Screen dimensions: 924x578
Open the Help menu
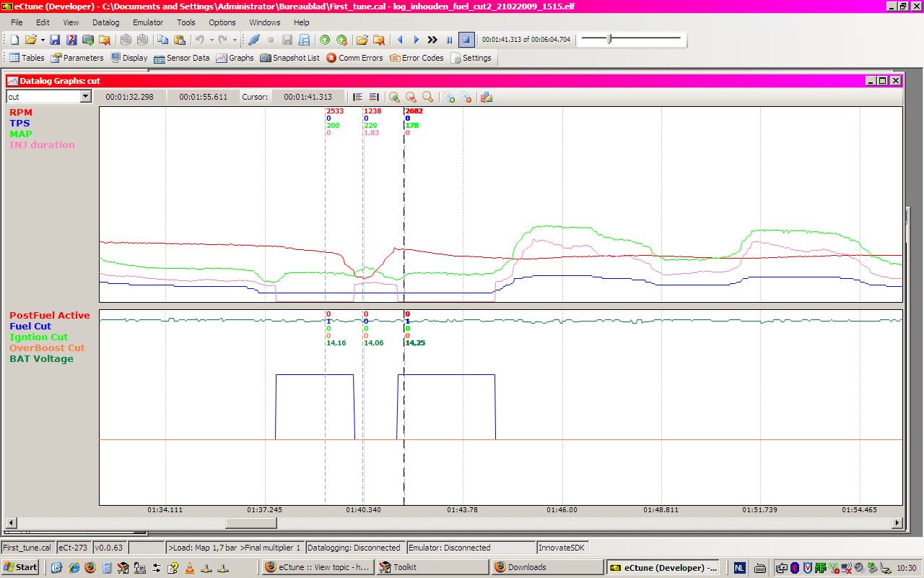click(302, 22)
